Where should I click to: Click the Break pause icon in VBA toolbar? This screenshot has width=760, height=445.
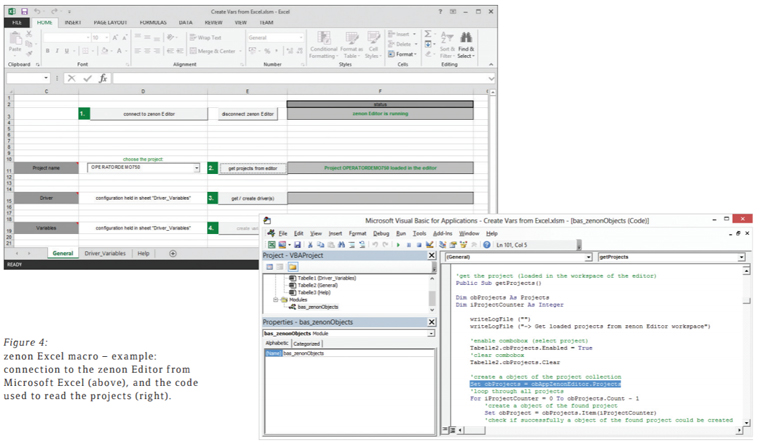coord(409,245)
